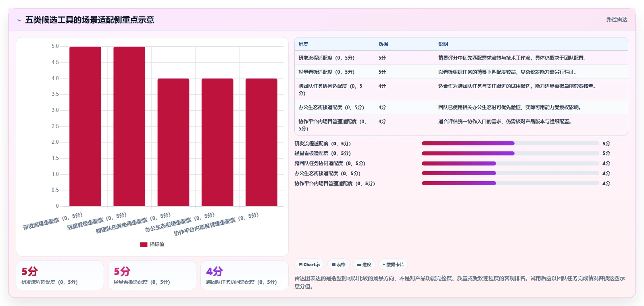The width and height of the screenshot is (644, 306).
Task: Select the card title 五类候选工具的场景适配侧重点示意
Action: [90, 20]
